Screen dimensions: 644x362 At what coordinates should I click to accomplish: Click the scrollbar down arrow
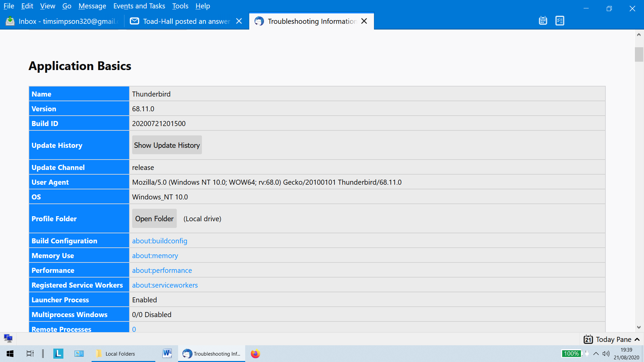tap(639, 327)
